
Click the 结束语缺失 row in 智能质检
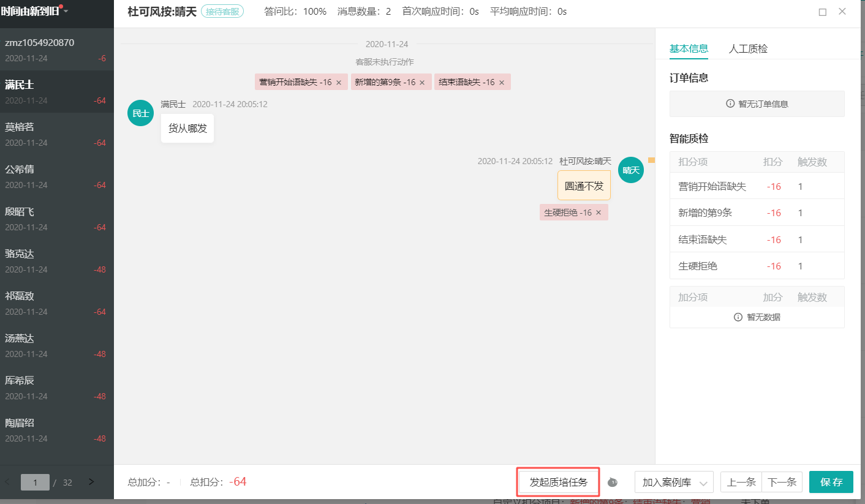click(757, 239)
